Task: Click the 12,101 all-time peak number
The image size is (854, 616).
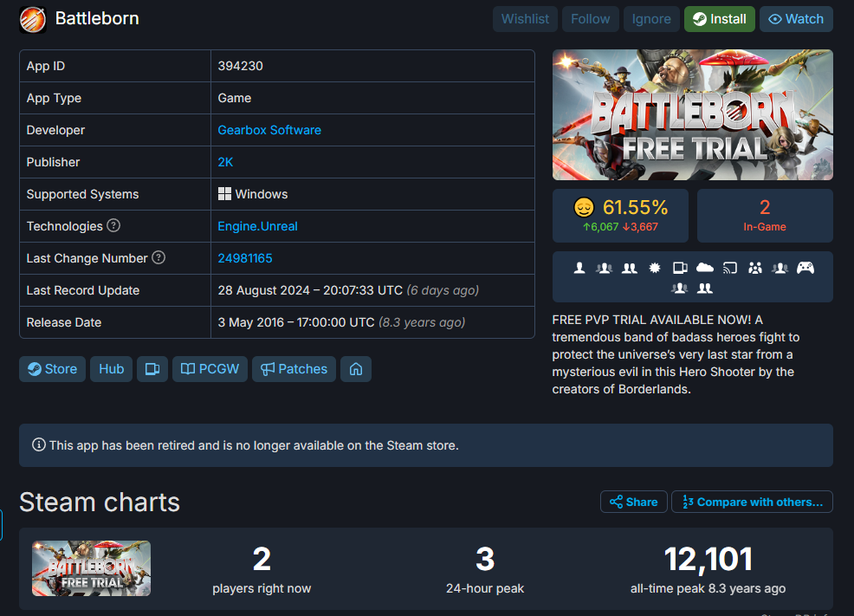Action: click(x=708, y=560)
